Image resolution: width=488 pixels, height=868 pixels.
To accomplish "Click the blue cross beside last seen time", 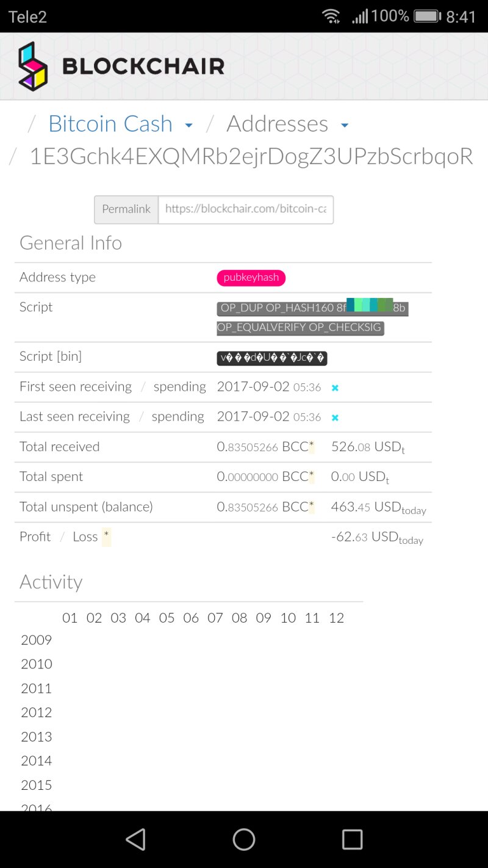I will coord(335,418).
